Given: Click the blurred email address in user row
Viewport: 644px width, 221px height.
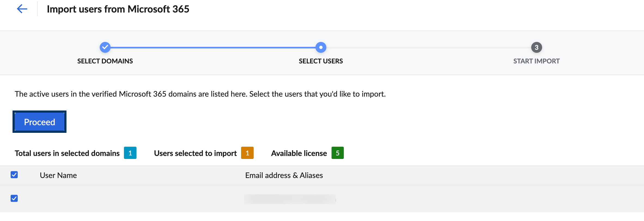Looking at the screenshot, I should tap(290, 199).
